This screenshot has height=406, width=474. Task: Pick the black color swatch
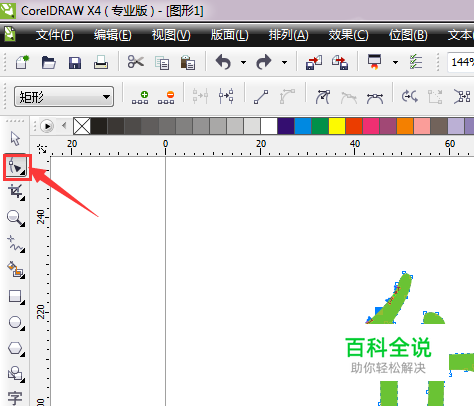(99, 126)
